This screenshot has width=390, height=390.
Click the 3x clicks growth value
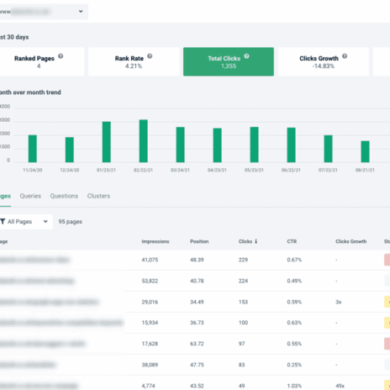click(339, 302)
